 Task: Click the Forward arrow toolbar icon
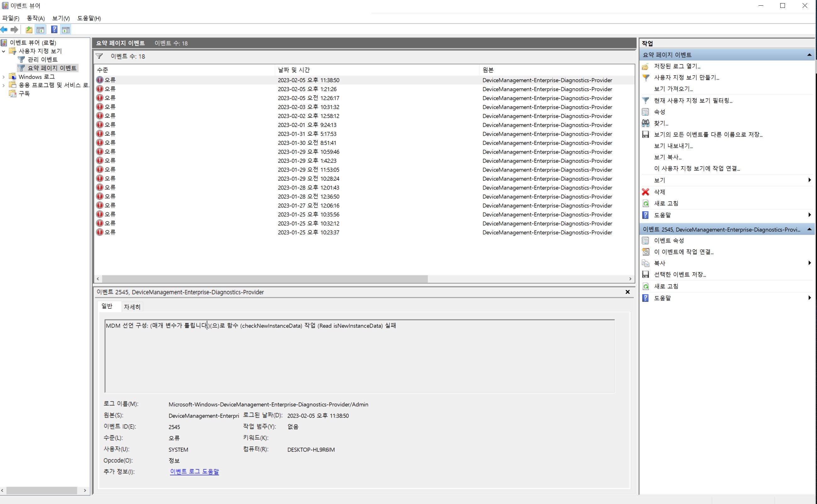coord(14,30)
